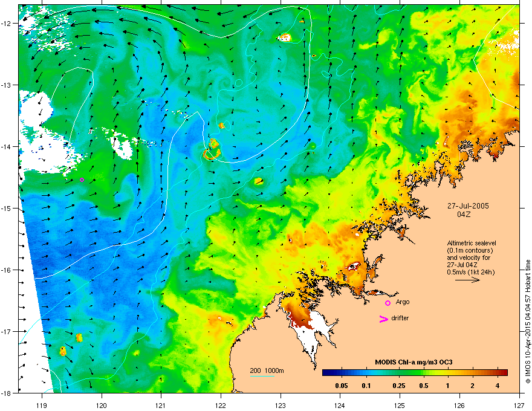Screen dimensions: 532x411
Task: Click colorbar value '0.05'
Action: [x=342, y=386]
